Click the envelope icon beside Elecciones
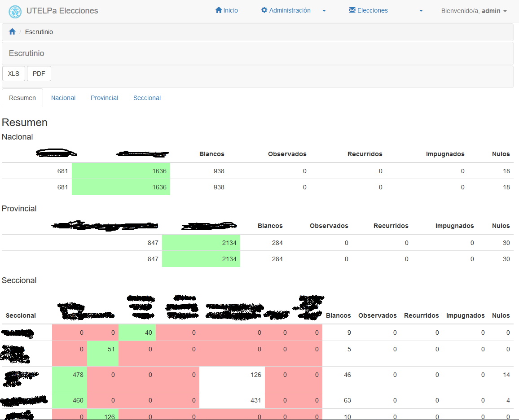Viewport: 519px width, 420px height. coord(352,10)
